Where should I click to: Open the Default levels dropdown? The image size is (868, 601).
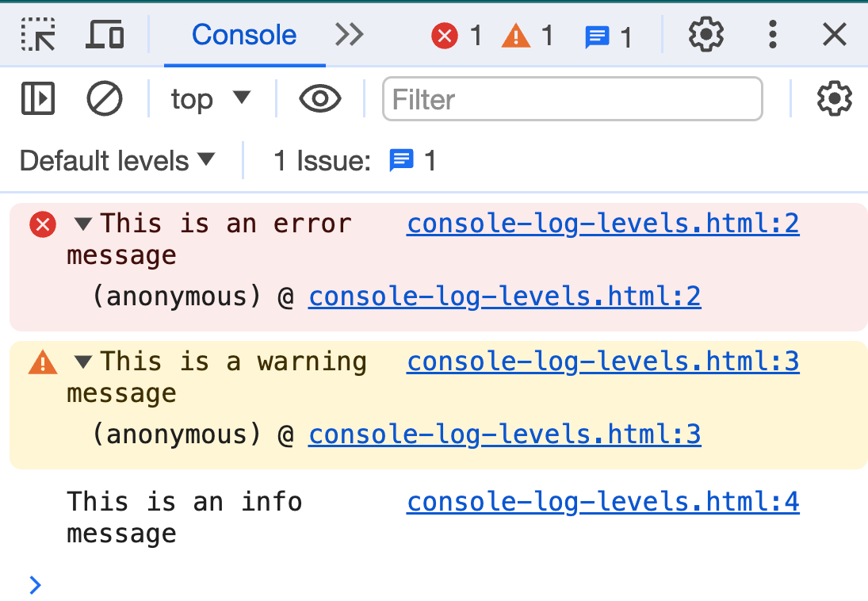click(116, 160)
